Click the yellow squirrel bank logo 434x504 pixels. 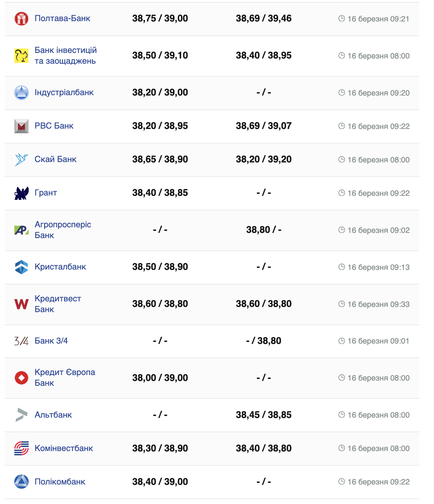coord(22,56)
